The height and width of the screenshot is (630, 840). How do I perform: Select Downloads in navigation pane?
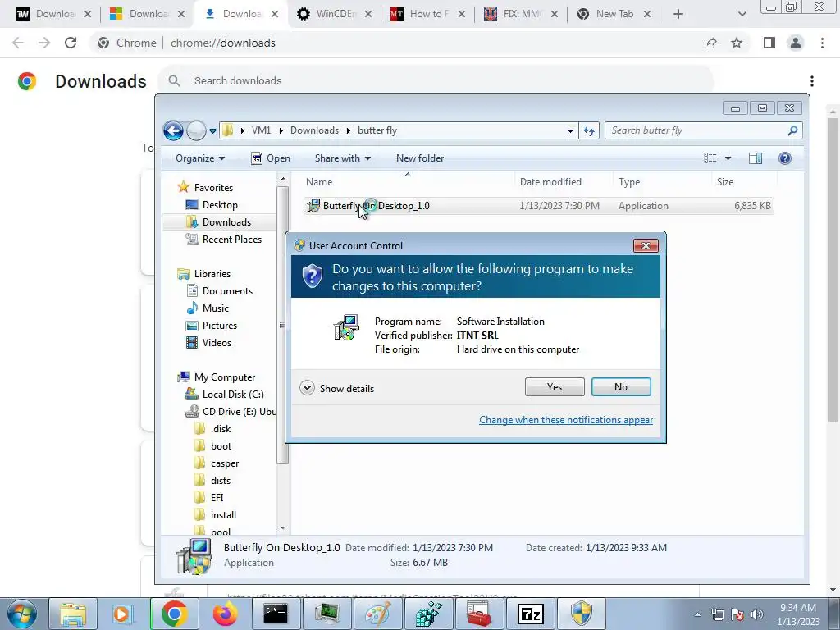click(218, 221)
